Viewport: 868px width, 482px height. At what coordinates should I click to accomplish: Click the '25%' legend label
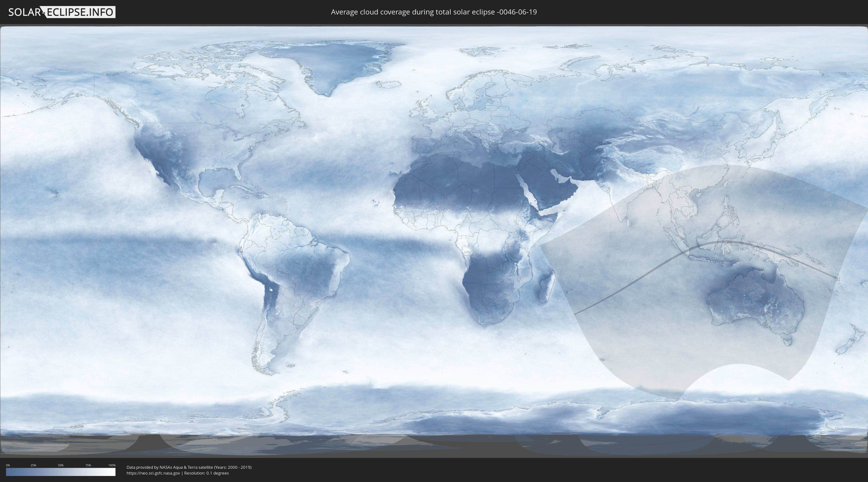[33, 465]
